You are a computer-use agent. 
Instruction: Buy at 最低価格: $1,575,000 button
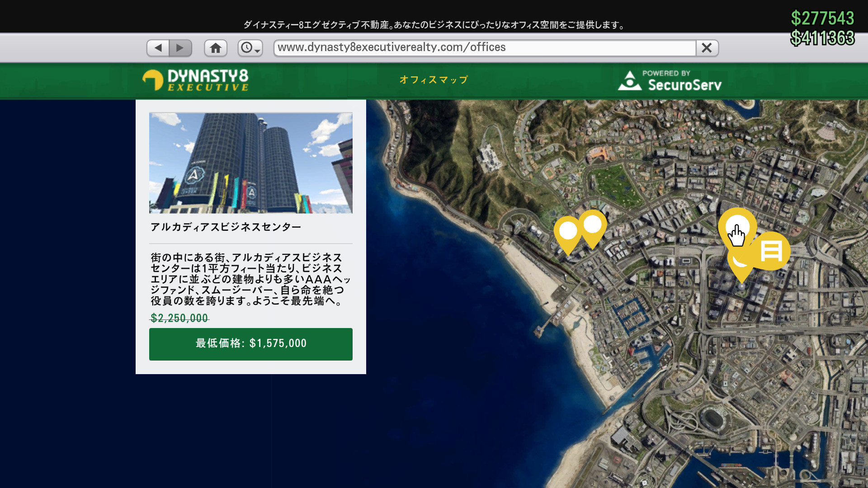coord(251,344)
